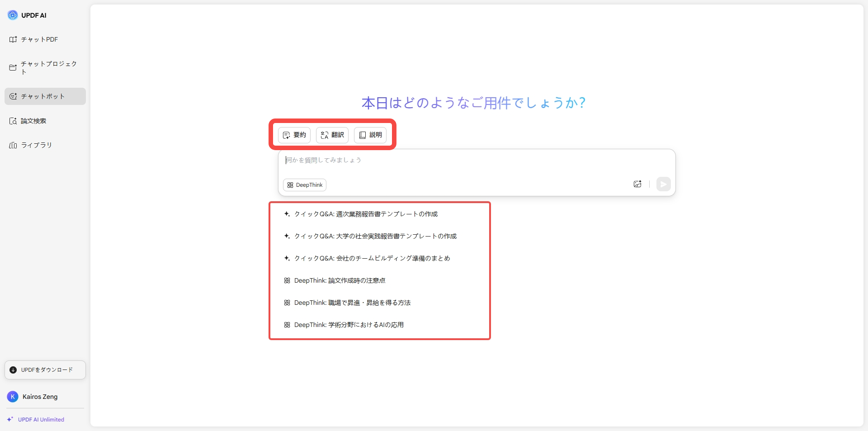The image size is (868, 431).
Task: Click the K avatar beside Kairos Zeng
Action: (x=13, y=397)
